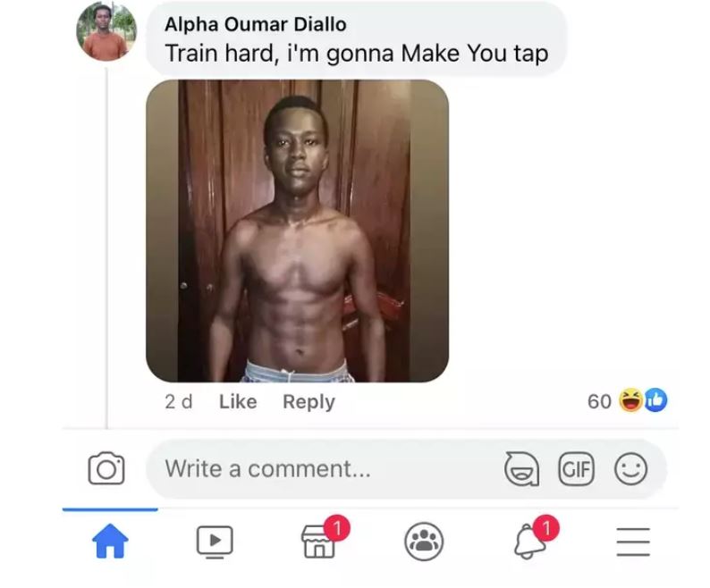Open the hamburger menu

pos(633,542)
